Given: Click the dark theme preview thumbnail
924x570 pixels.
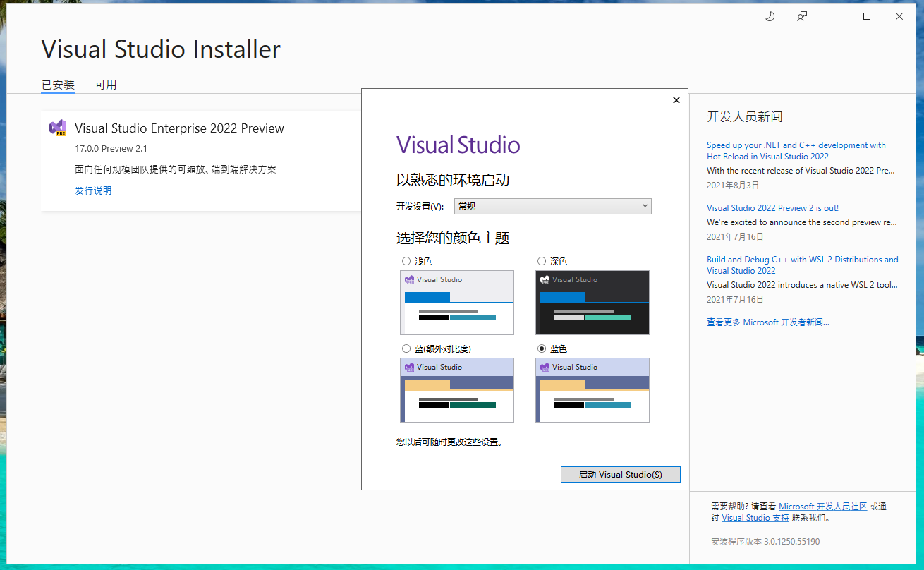Looking at the screenshot, I should coord(592,303).
